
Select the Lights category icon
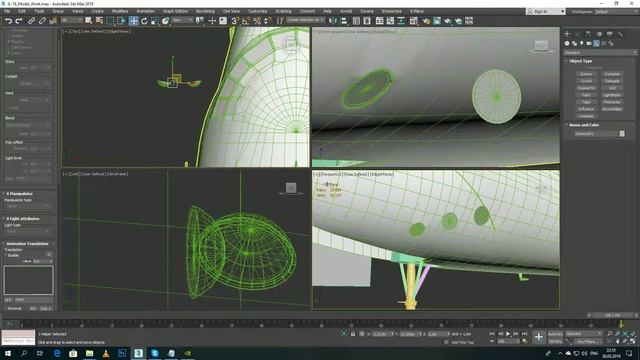[x=582, y=43]
